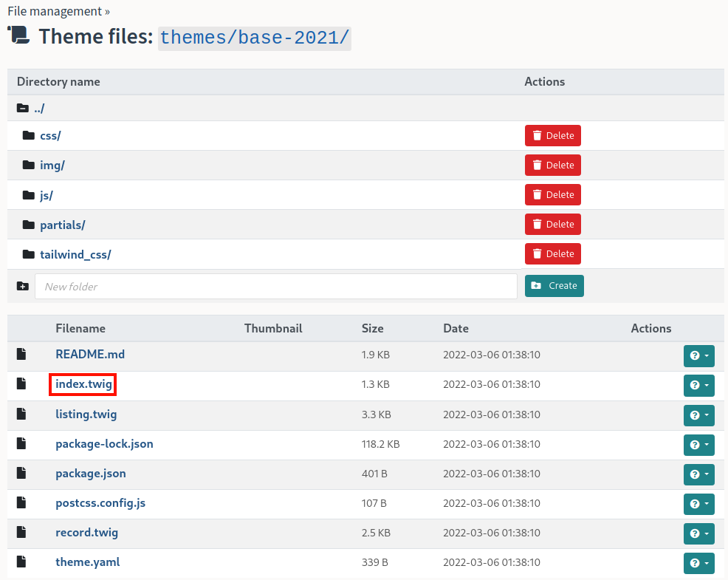Click the open folder icon next to ../
This screenshot has width=728, height=580.
(23, 109)
